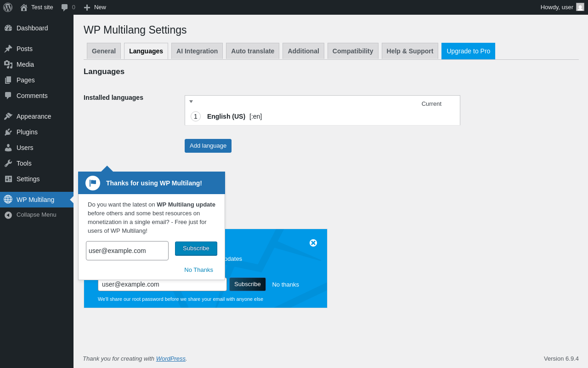Screen dimensions: 588x368
Task: Click the user avatar in admin bar
Action: pos(580,7)
